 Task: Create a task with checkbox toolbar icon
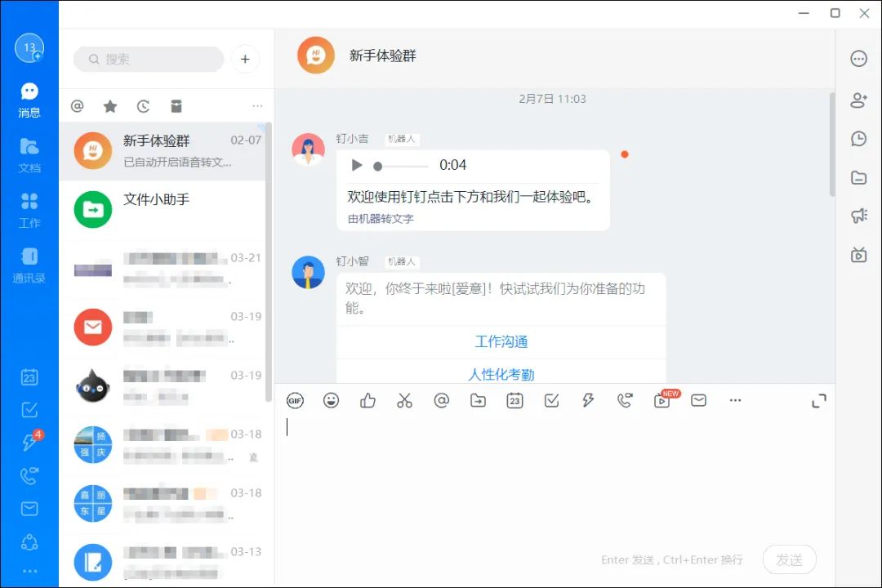tap(552, 401)
